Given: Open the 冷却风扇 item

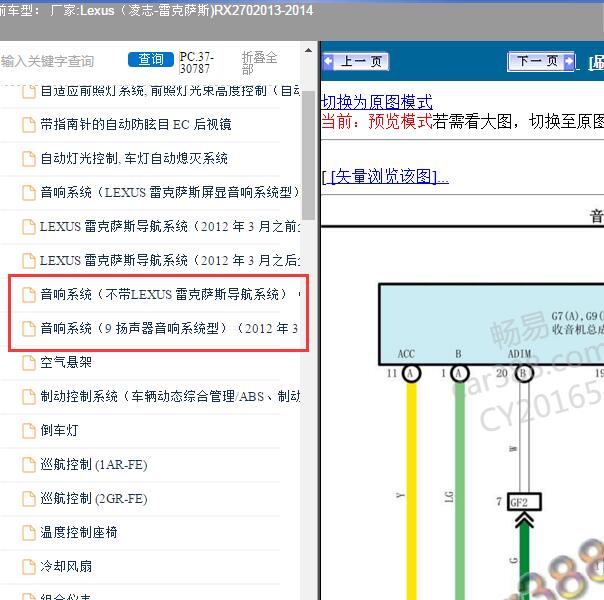Looking at the screenshot, I should 66,566.
